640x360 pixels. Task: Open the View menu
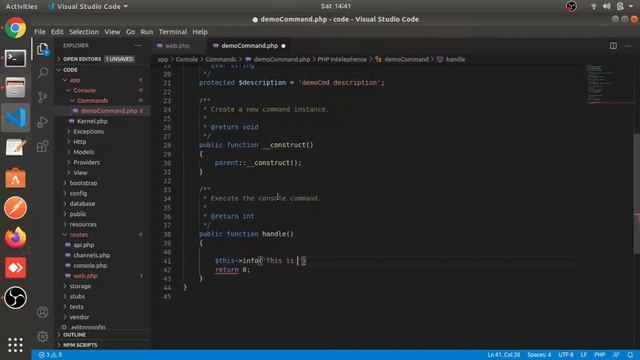coord(112,32)
